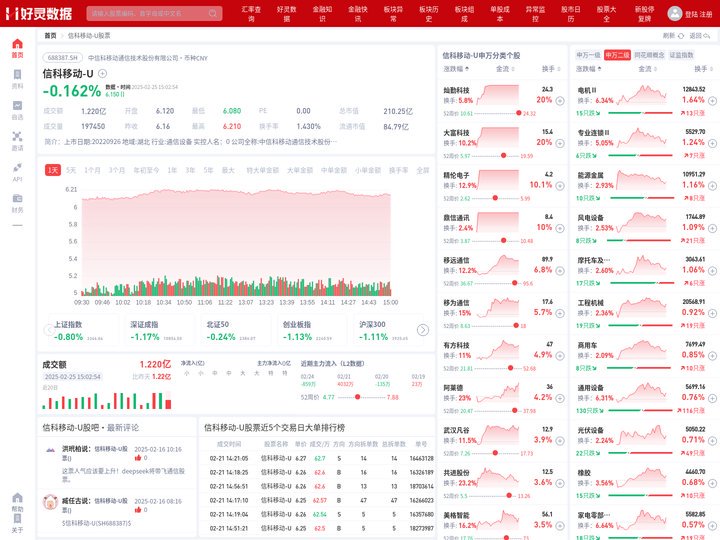Click the 好灵数据 logo
Image resolution: width=720 pixels, height=540 pixels.
point(39,13)
